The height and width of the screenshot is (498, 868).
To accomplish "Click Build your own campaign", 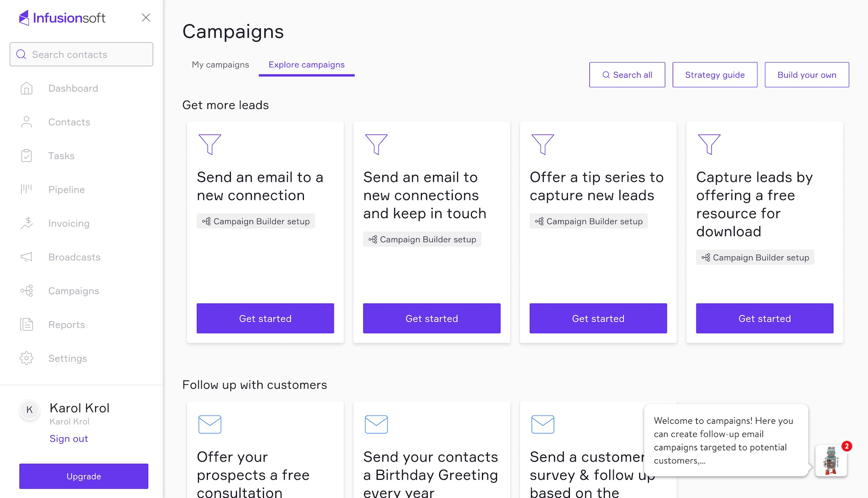I will (807, 75).
